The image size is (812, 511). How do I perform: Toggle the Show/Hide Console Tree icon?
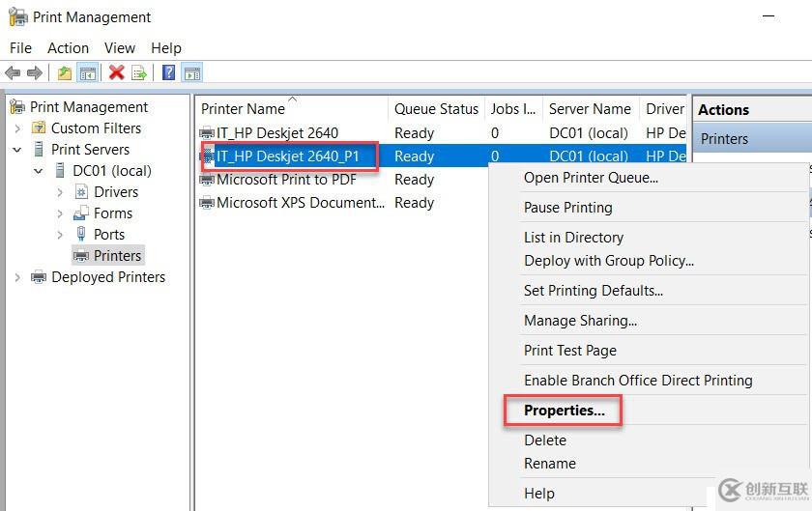pos(88,73)
